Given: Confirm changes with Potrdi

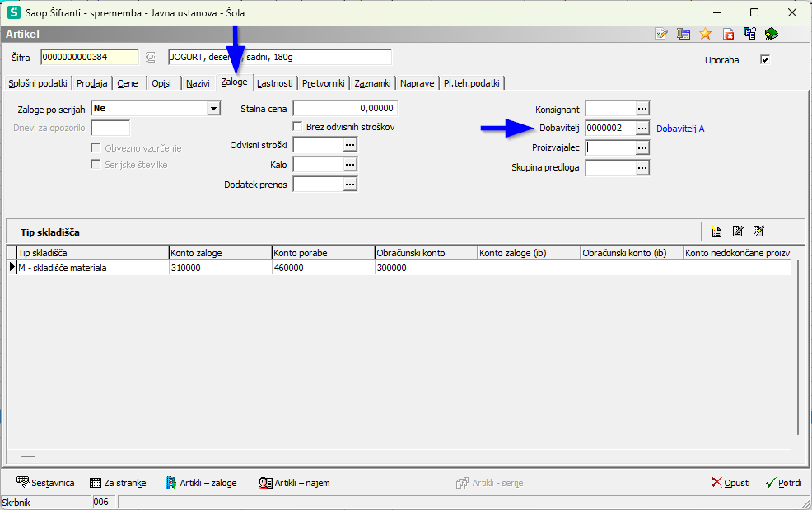Looking at the screenshot, I should tap(783, 483).
